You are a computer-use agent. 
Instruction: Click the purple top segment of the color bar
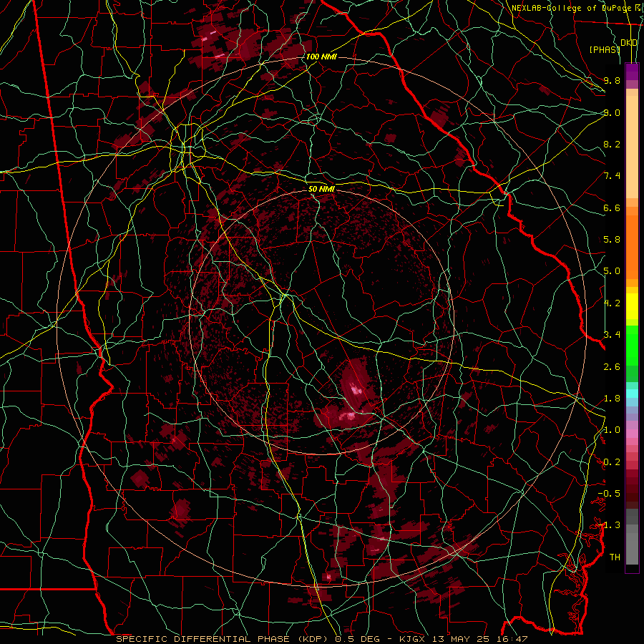pyautogui.click(x=632, y=72)
